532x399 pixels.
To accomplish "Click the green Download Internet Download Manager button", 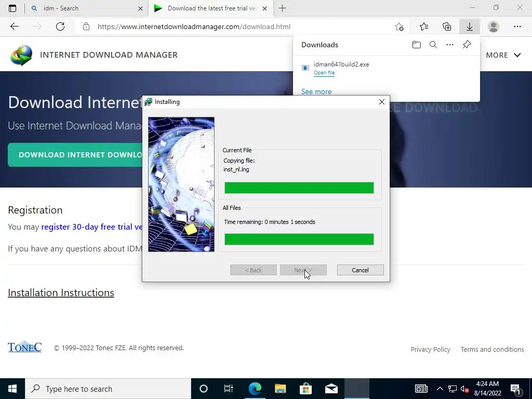I will (x=75, y=155).
